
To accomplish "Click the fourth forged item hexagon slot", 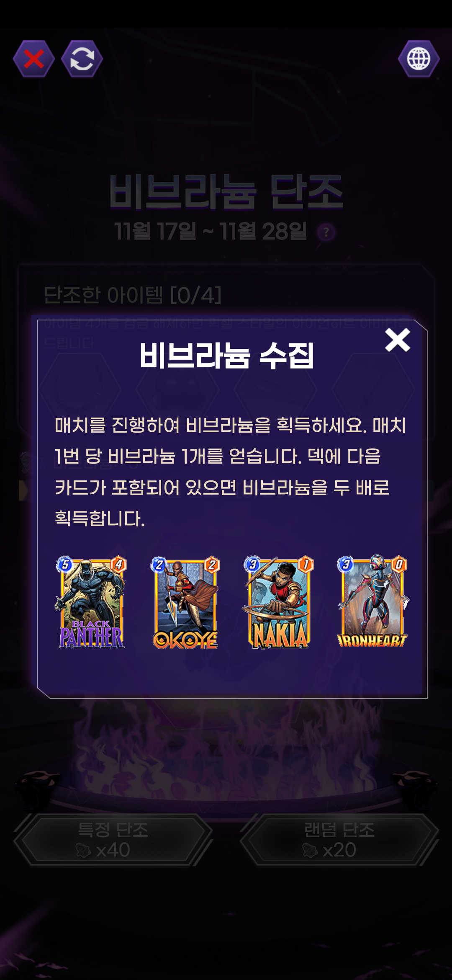I will coord(373,389).
